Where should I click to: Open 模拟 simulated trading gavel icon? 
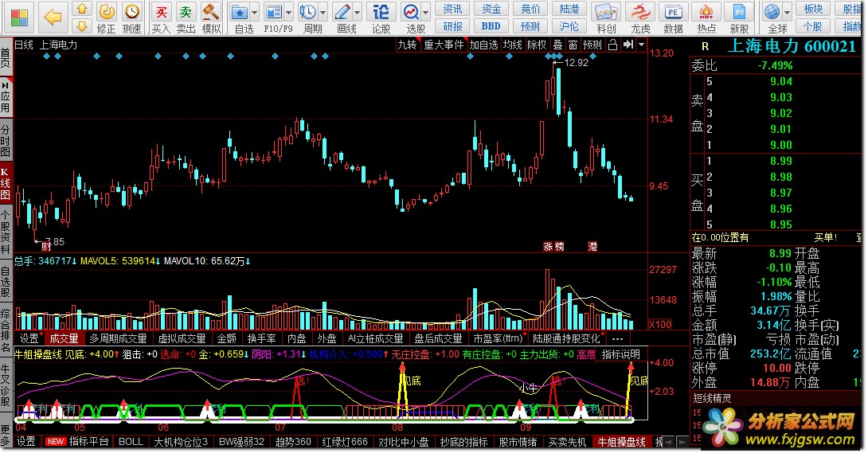[x=210, y=12]
